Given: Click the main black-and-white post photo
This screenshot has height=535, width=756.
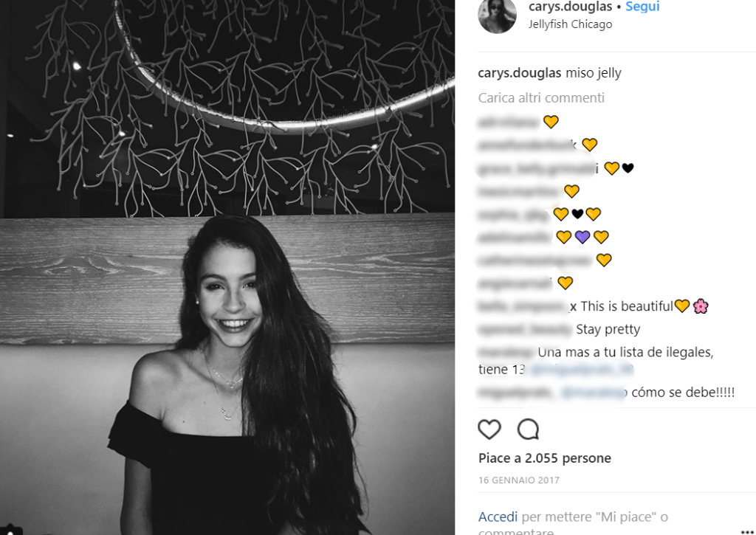Looking at the screenshot, I should (227, 267).
